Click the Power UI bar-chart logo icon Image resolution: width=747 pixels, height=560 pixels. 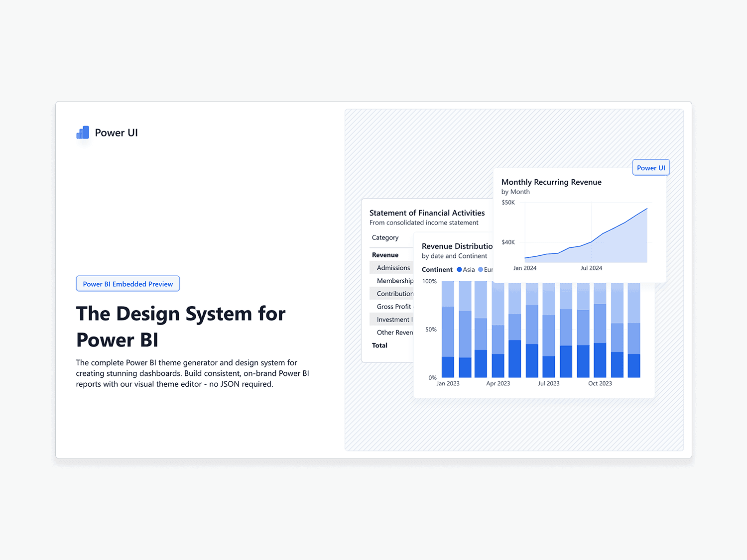pyautogui.click(x=82, y=132)
